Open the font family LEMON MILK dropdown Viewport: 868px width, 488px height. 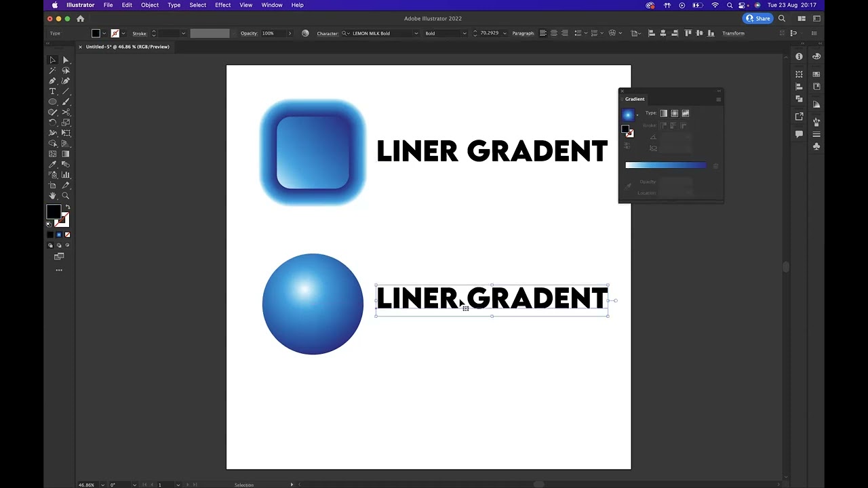point(416,33)
